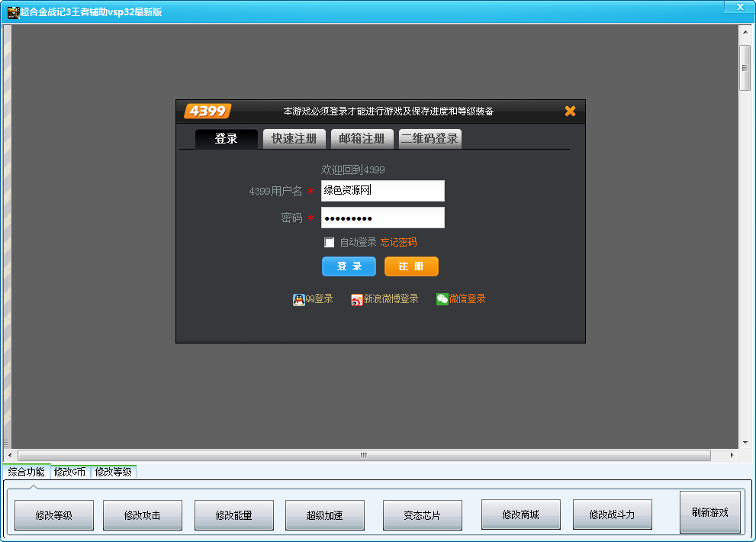Use the WeChat login icon
This screenshot has height=542, width=756.
click(x=443, y=299)
